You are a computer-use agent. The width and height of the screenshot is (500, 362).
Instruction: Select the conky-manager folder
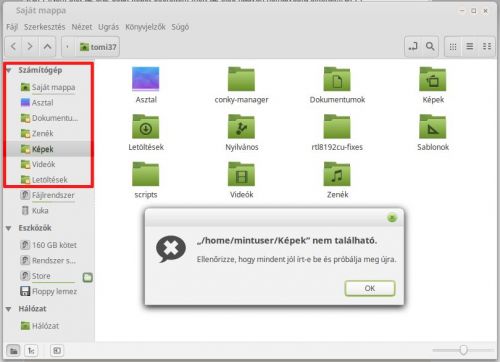click(241, 85)
